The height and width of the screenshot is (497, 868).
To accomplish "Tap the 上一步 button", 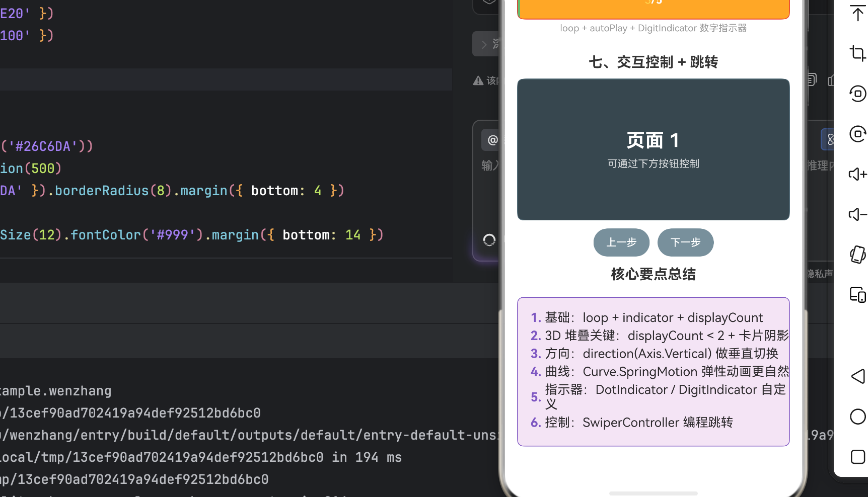I will 621,242.
